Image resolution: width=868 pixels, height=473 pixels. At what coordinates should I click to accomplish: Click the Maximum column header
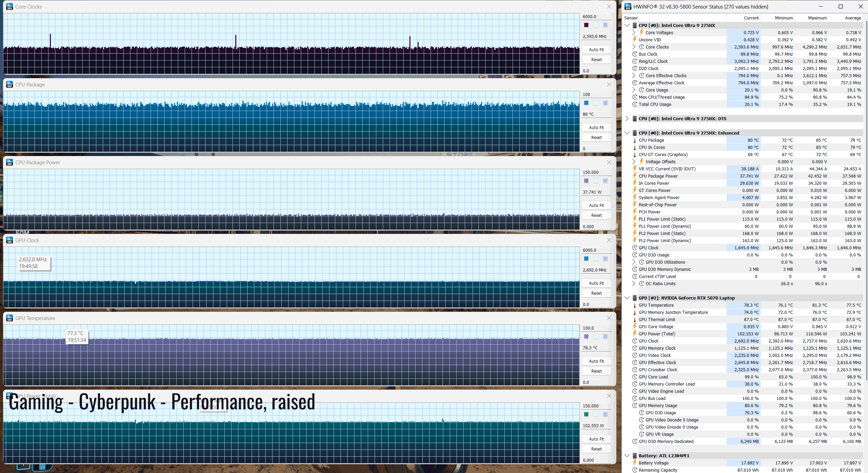(x=817, y=18)
